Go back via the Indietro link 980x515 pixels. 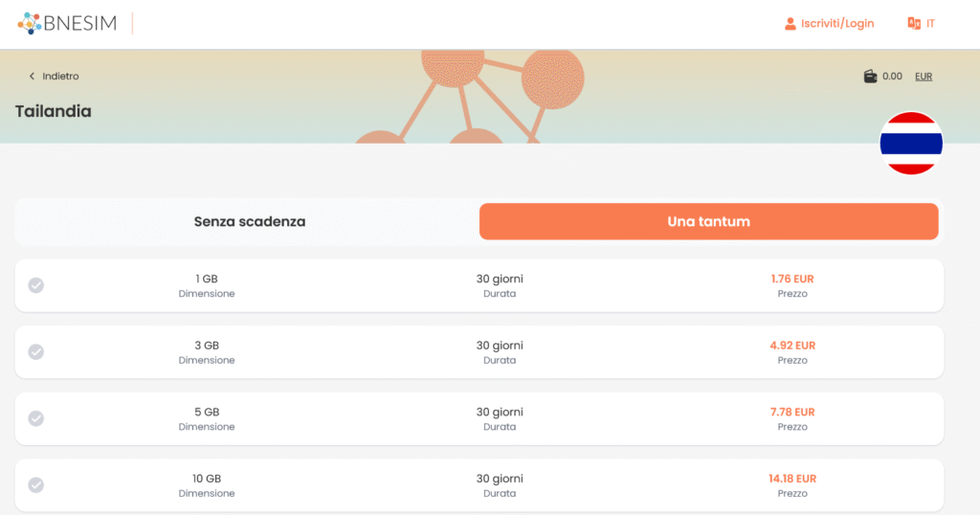click(60, 77)
